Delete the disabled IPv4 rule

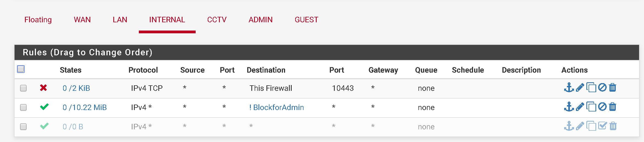[613, 126]
